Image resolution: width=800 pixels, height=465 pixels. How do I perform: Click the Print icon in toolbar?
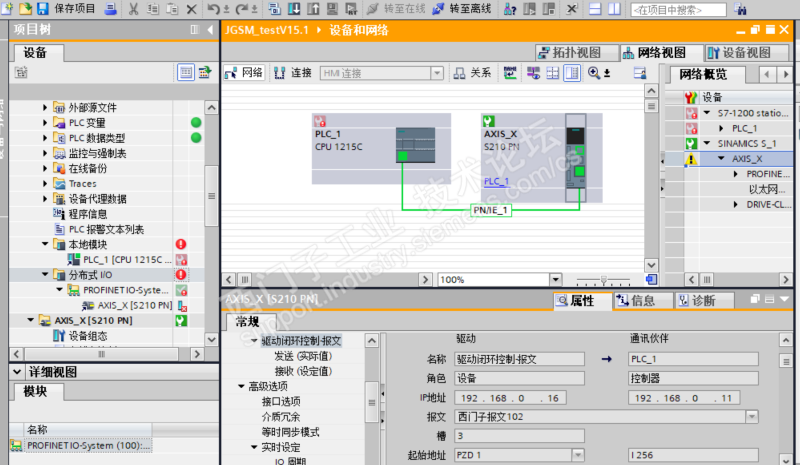pyautogui.click(x=110, y=8)
